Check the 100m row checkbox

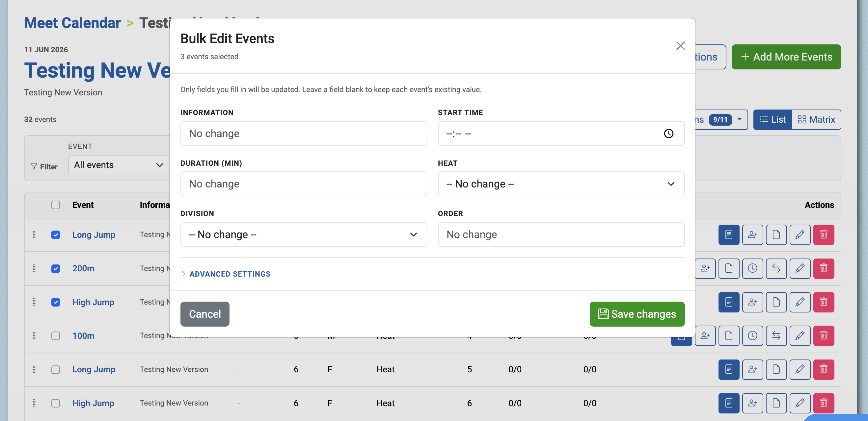56,336
